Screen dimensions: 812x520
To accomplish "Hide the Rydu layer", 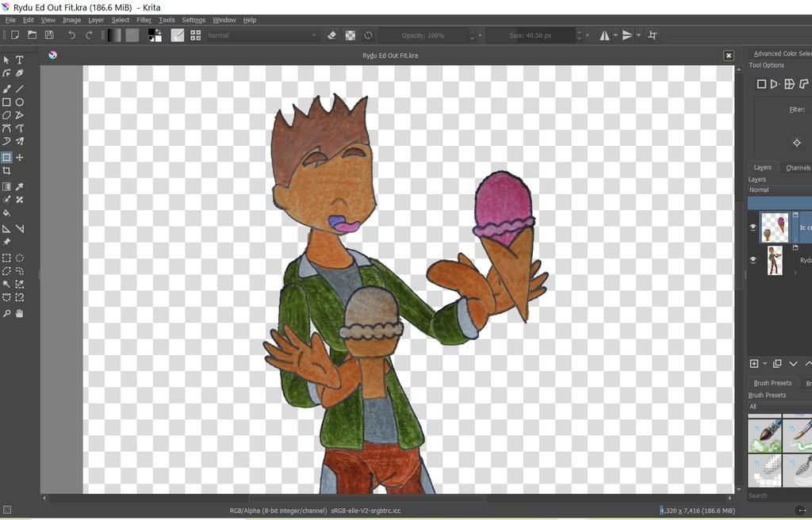I will click(753, 259).
